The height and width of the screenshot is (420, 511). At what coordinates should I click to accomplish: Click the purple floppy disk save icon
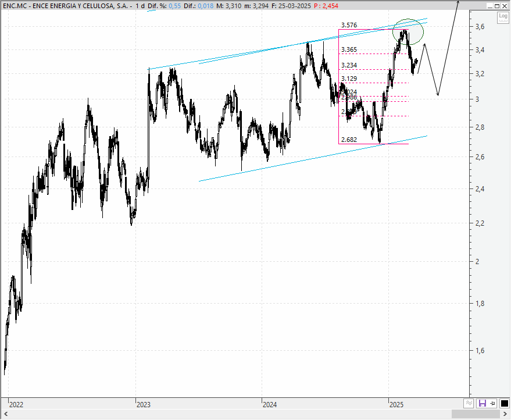[483, 403]
